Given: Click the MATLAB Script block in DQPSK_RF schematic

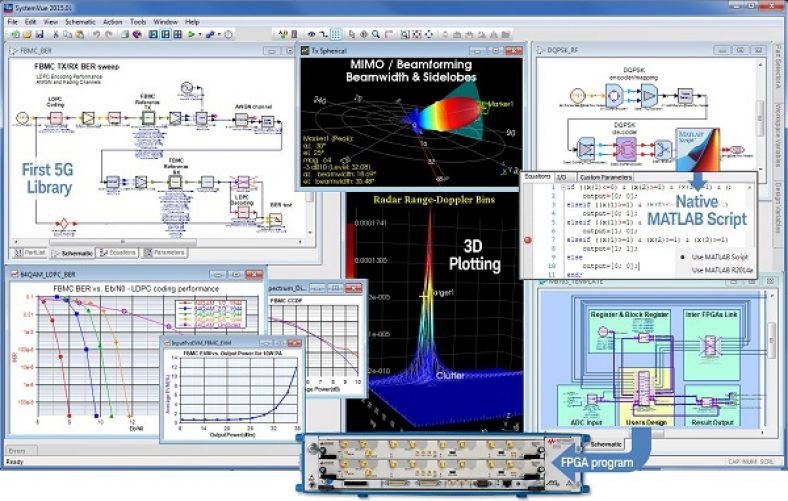Looking at the screenshot, I should tap(698, 149).
